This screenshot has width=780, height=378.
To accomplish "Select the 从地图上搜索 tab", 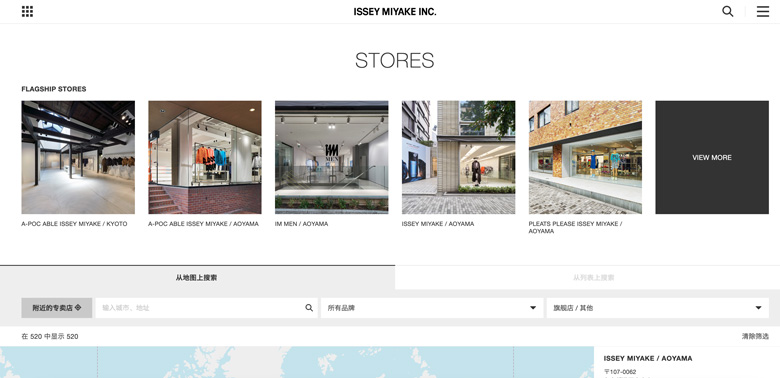I will [x=197, y=278].
